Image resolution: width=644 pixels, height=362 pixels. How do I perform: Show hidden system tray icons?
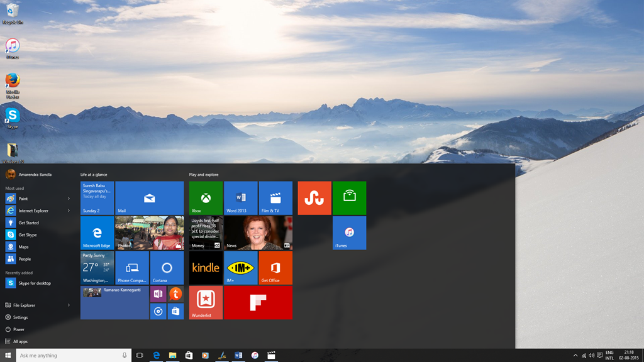tap(575, 356)
